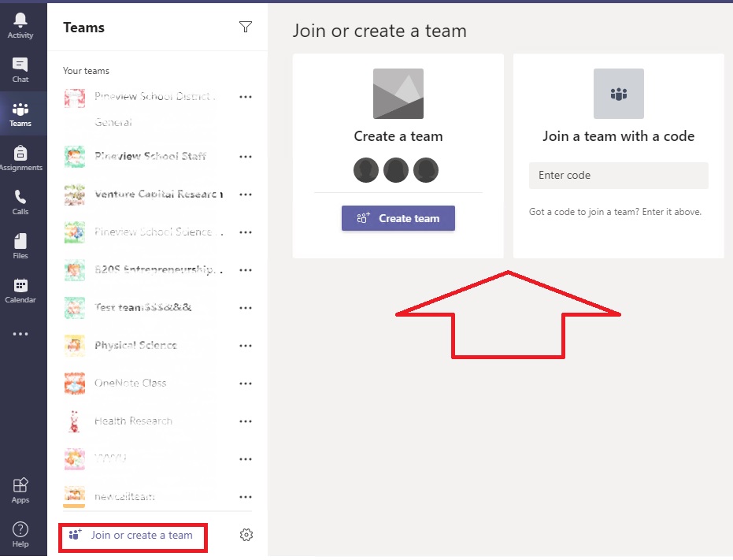Click the Join a team people icon tile
Screen dimensions: 733x560
[619, 94]
